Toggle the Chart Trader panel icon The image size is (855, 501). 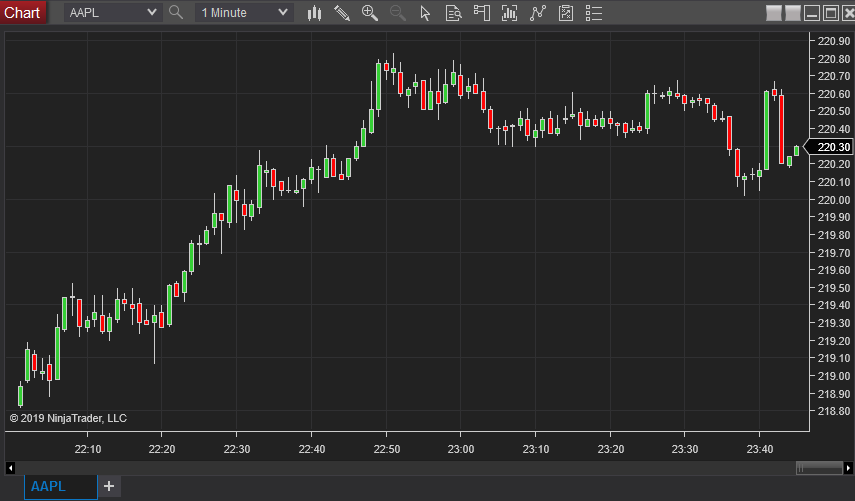coord(481,13)
